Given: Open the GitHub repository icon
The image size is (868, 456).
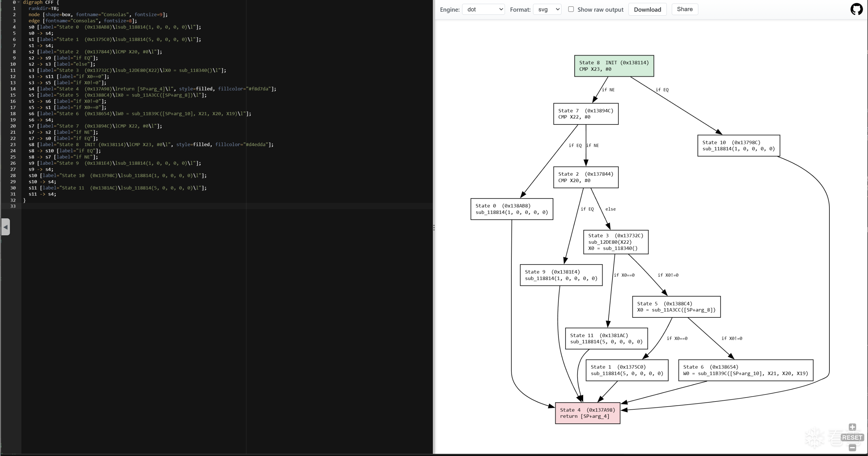Looking at the screenshot, I should click(x=856, y=9).
